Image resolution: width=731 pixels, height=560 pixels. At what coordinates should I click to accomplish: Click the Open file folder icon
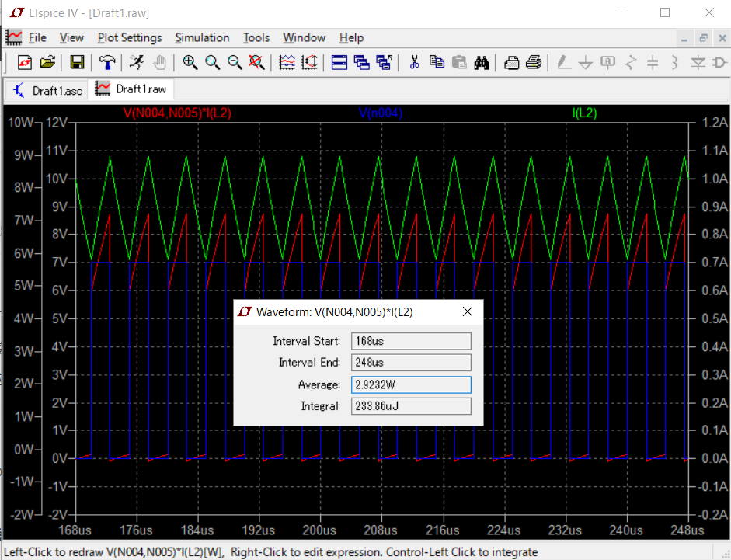coord(47,62)
